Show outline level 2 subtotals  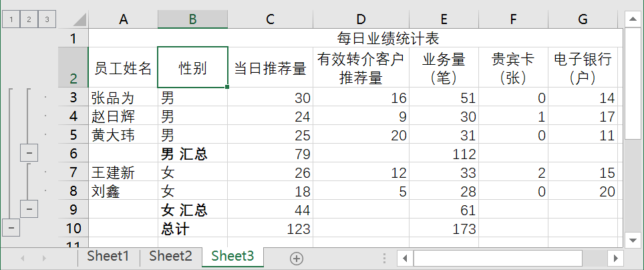29,19
